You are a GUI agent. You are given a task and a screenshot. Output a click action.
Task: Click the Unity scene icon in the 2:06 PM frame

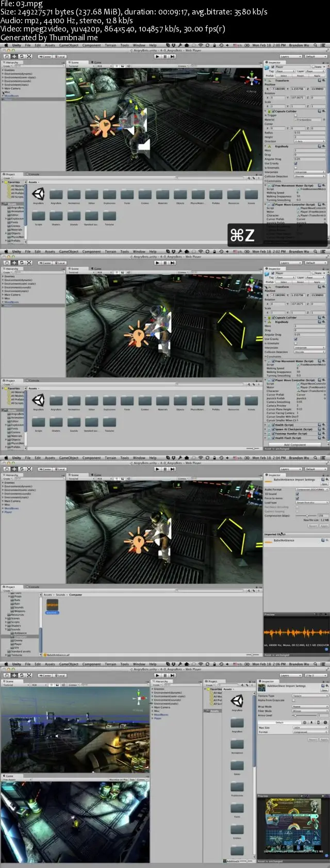coord(237,700)
